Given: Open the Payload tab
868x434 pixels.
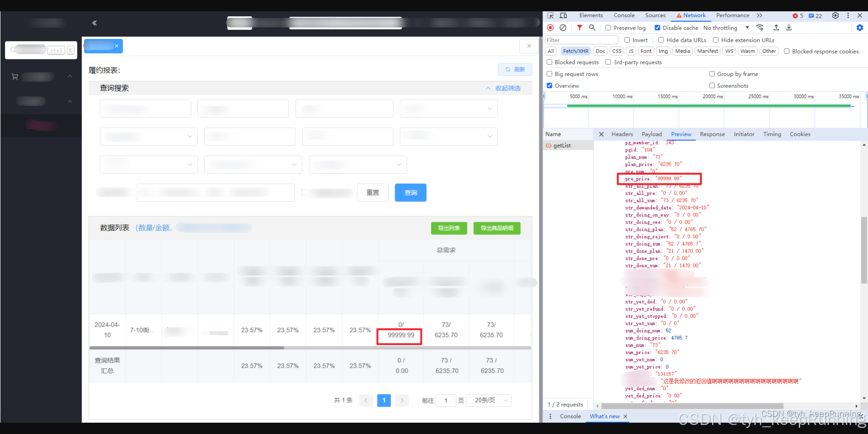Looking at the screenshot, I should click(x=651, y=134).
